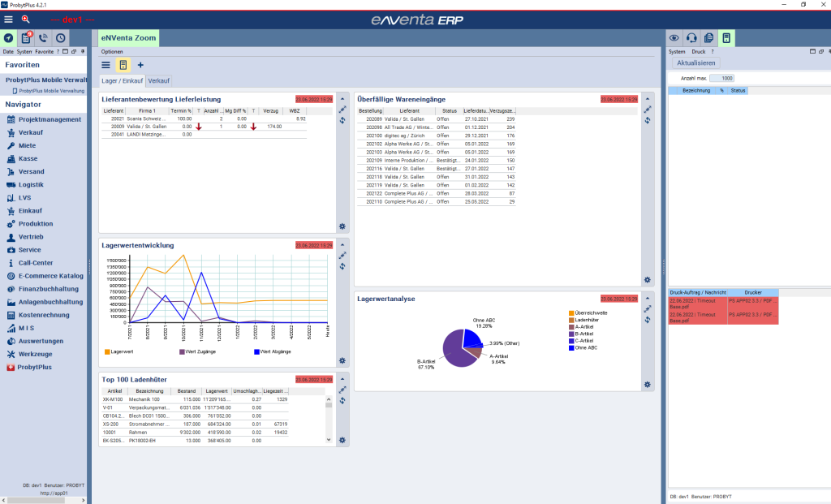Click the plus icon to add dashboard
This screenshot has width=831, height=504.
(140, 65)
